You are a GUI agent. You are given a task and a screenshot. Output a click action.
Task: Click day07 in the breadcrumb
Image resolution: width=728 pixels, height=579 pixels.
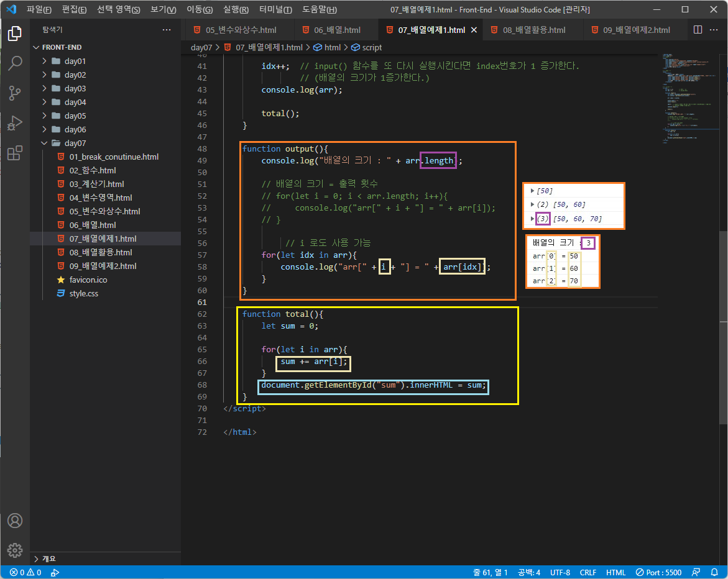coord(201,48)
